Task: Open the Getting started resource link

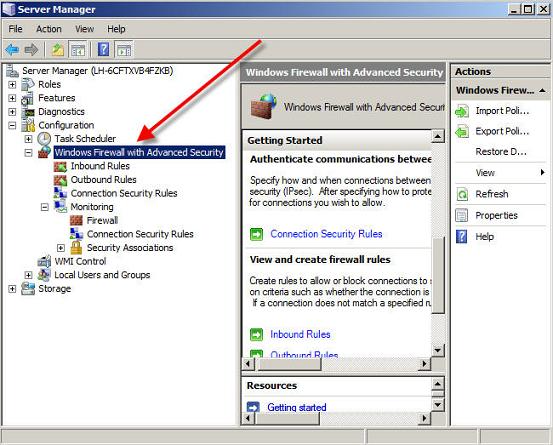Action: 297,407
